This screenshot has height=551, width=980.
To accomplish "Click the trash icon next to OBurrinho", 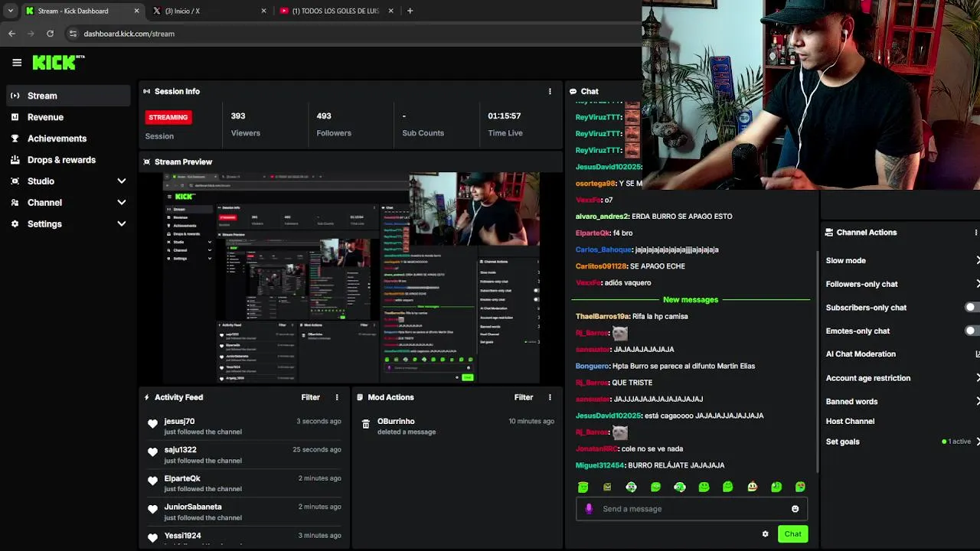I will coord(366,424).
